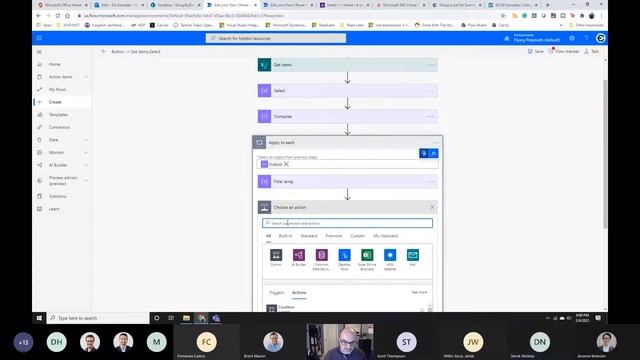Open Solutions in the sidebar
Image resolution: width=640 pixels, height=360 pixels.
57,196
